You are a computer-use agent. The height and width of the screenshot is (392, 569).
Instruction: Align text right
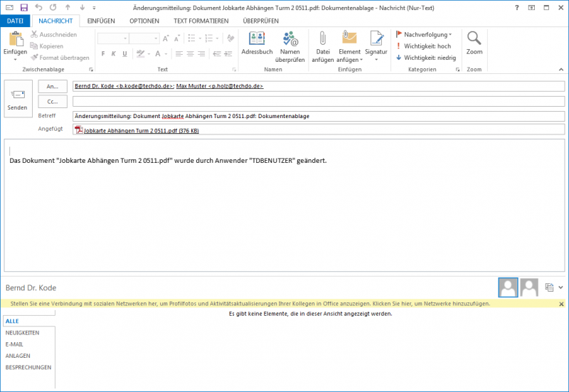tap(201, 54)
